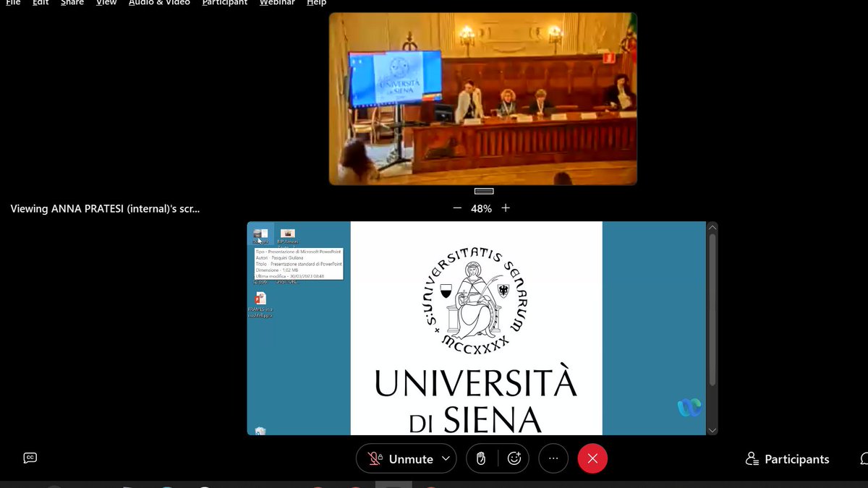Click the shared screen vertical scrollbar thumb
The height and width of the screenshot is (488, 868).
tap(712, 309)
